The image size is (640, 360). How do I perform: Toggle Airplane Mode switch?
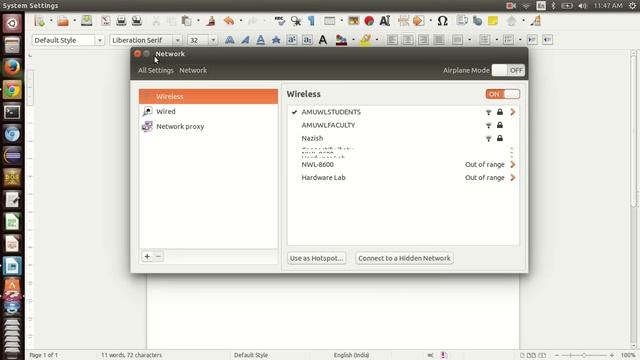coord(508,70)
